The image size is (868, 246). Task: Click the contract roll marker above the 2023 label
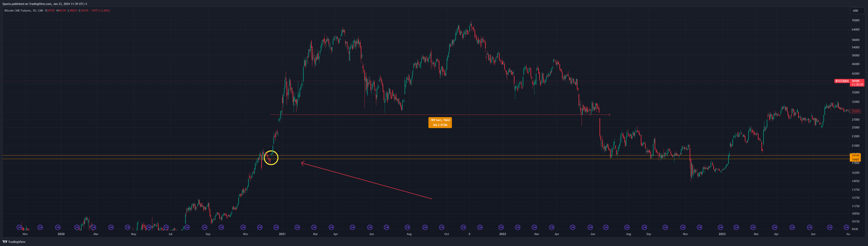[x=720, y=227]
